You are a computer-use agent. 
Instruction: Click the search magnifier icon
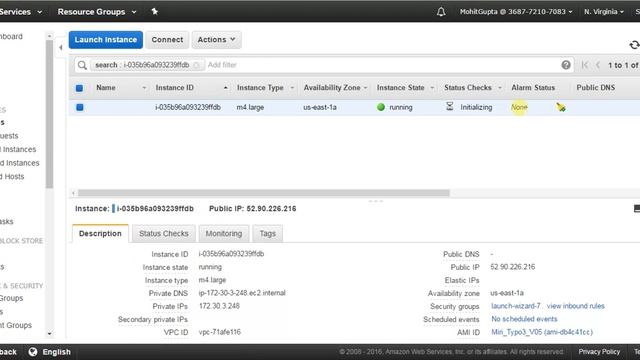click(82, 65)
